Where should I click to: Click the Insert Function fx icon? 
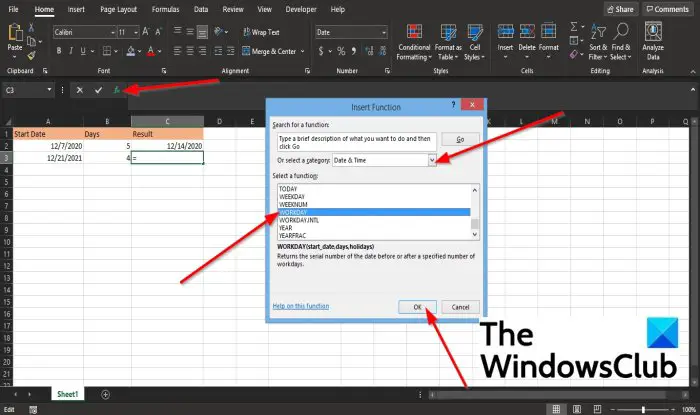[117, 90]
